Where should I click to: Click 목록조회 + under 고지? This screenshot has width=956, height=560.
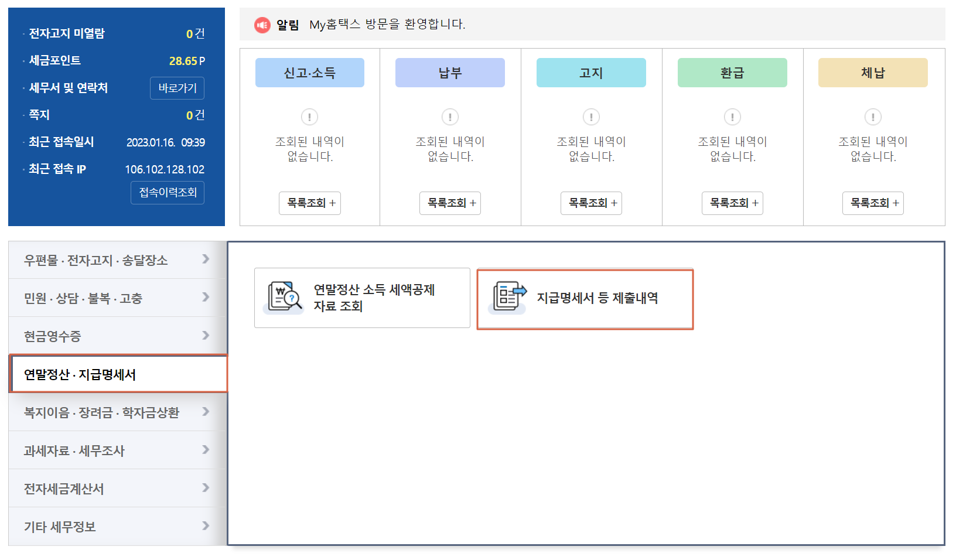[591, 203]
